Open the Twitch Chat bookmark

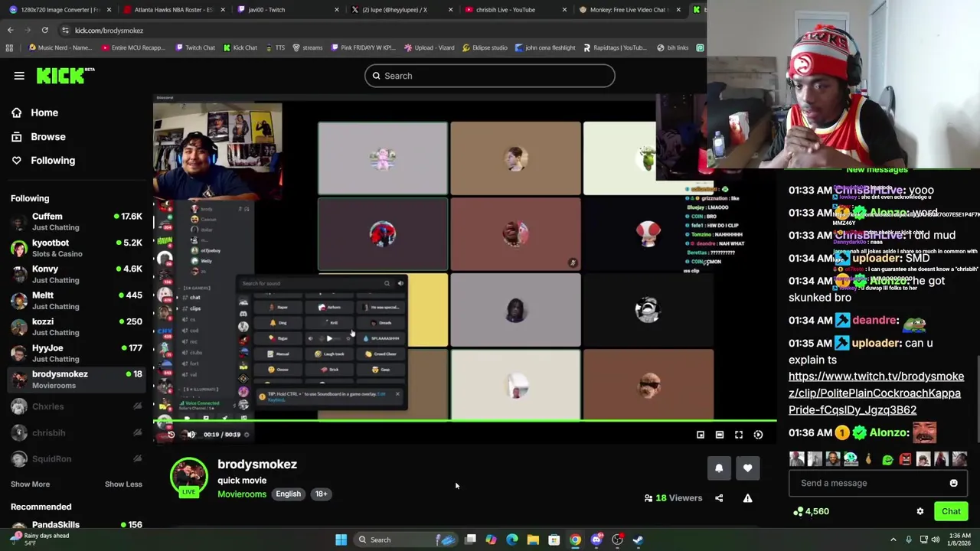pos(195,47)
